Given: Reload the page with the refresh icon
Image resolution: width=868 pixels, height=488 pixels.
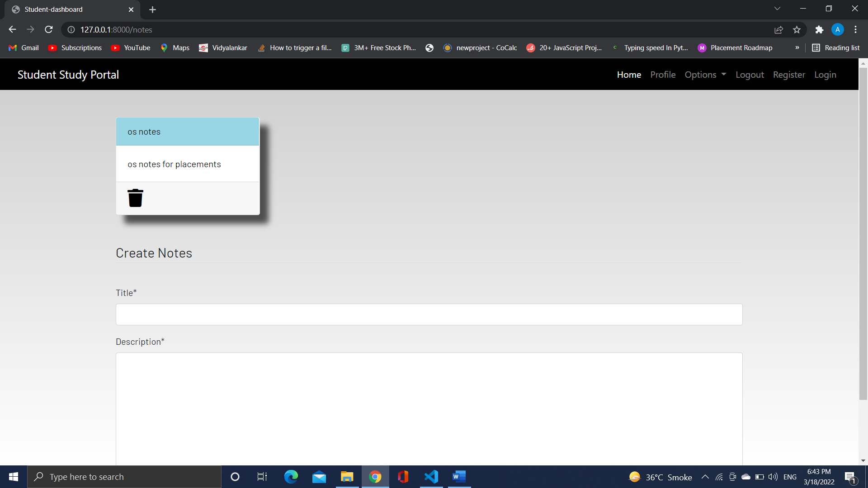Looking at the screenshot, I should (x=49, y=29).
